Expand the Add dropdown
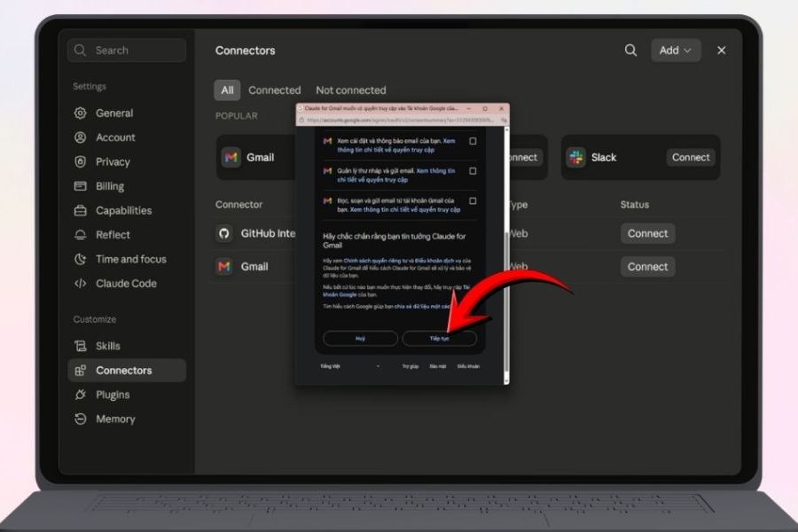The height and width of the screenshot is (532, 798). point(676,50)
